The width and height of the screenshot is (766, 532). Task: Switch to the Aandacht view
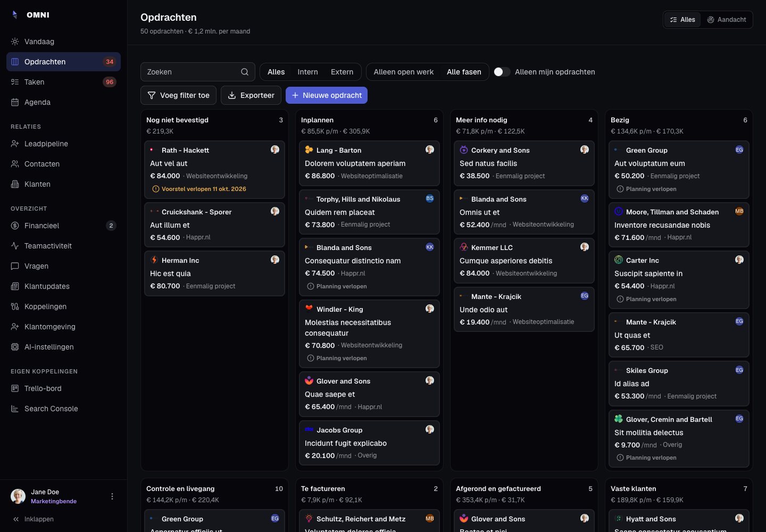point(727,20)
